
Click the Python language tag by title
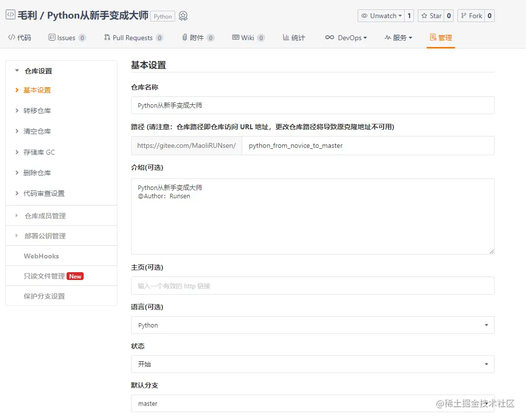tap(163, 17)
